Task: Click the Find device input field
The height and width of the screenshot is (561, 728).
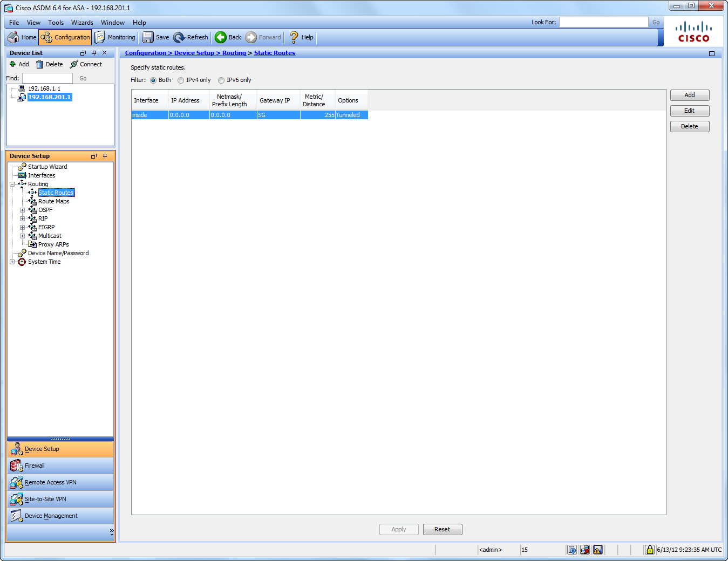Action: point(47,78)
